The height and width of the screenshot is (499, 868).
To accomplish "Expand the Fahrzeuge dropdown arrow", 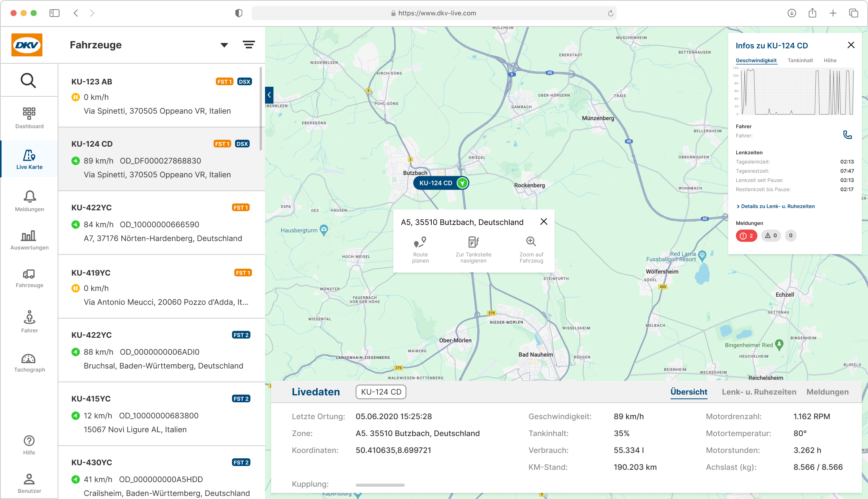I will pos(224,45).
